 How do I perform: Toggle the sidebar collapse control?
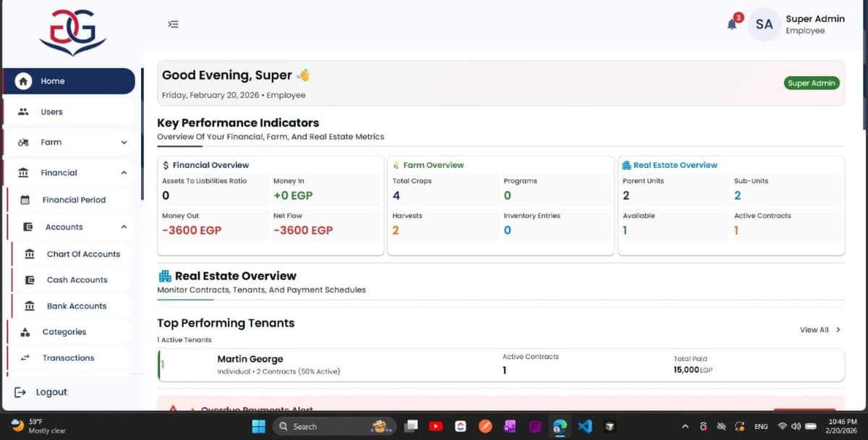[x=173, y=24]
